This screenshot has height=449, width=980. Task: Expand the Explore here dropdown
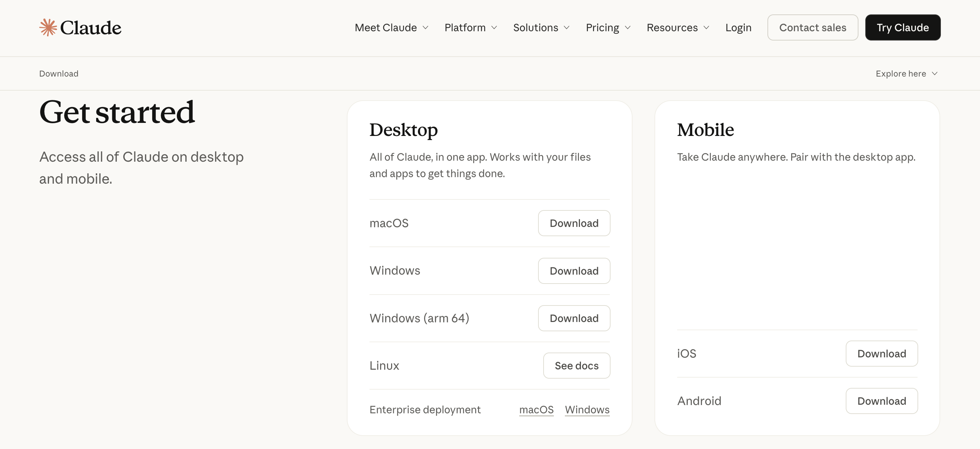tap(906, 74)
